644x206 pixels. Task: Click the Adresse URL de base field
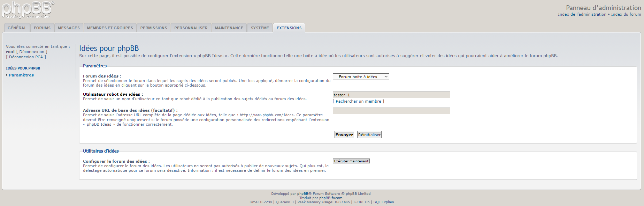pyautogui.click(x=391, y=111)
